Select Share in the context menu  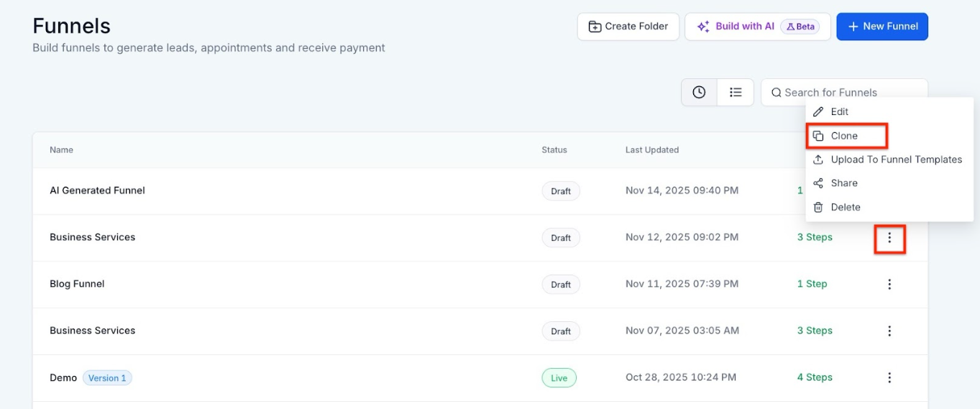[843, 183]
